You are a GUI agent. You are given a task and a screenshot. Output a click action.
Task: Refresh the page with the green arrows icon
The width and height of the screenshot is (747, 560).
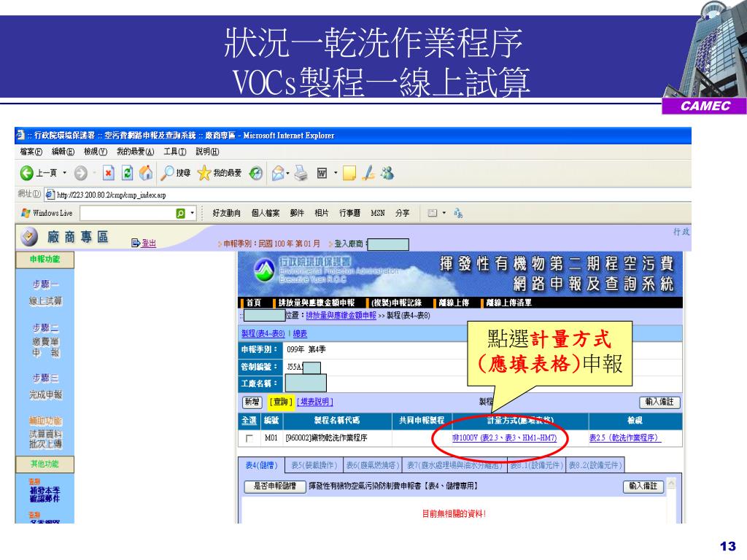pos(127,173)
